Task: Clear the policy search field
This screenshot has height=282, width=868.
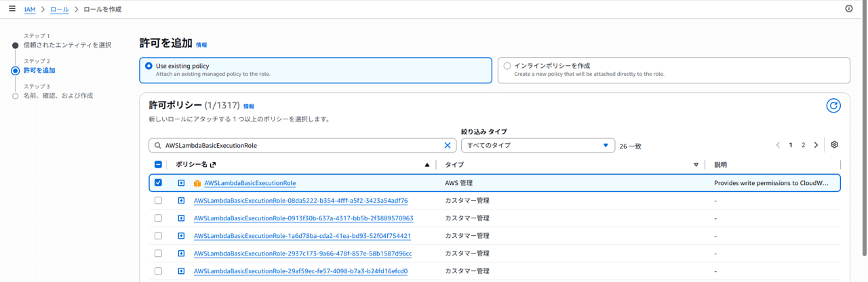Action: (x=448, y=145)
